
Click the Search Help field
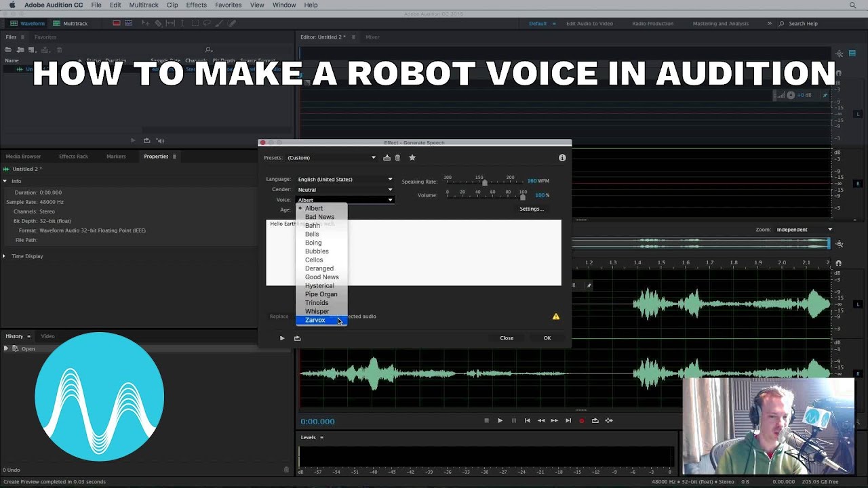click(x=803, y=23)
